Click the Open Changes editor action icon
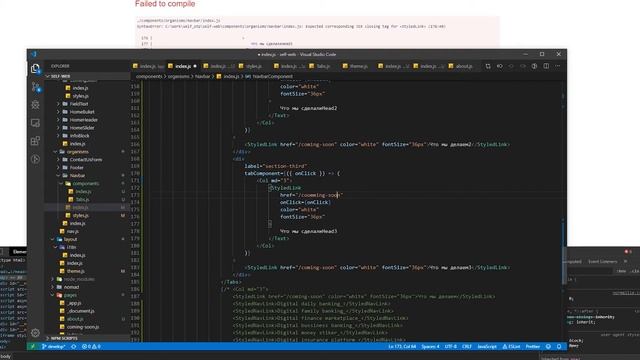The image size is (640, 360). pos(488,66)
